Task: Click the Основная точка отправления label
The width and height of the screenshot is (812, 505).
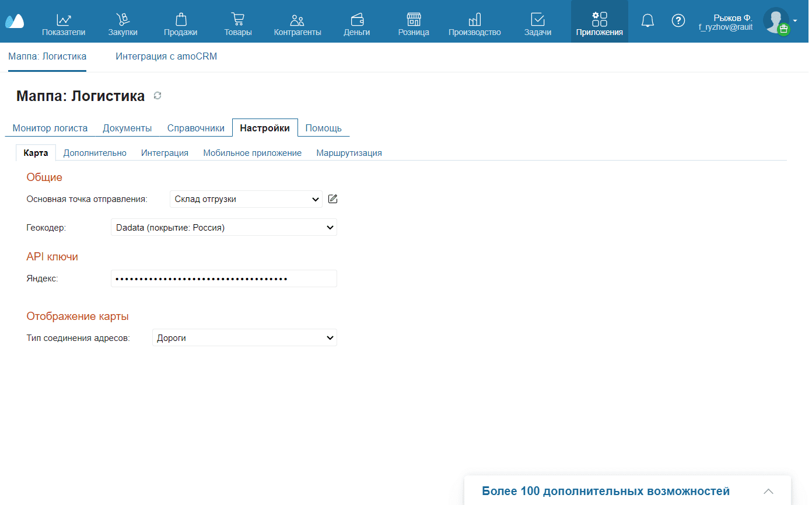Action: (x=87, y=199)
